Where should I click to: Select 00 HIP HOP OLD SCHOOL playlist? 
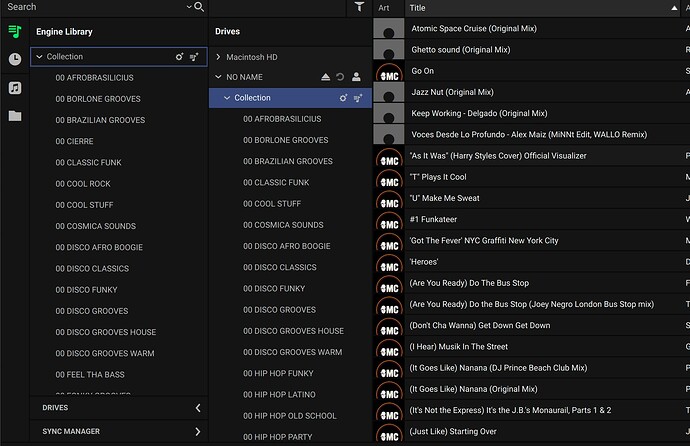290,416
